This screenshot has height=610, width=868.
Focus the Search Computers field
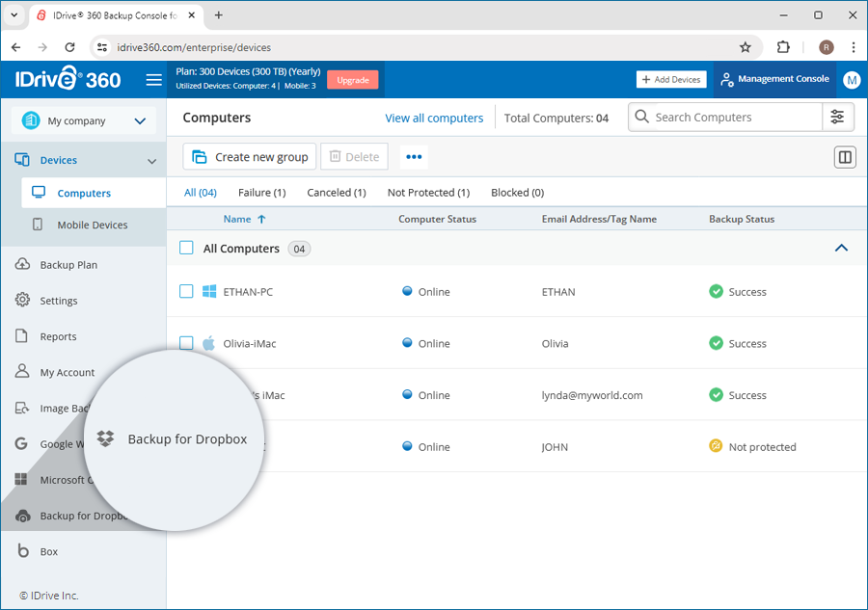[x=725, y=118]
